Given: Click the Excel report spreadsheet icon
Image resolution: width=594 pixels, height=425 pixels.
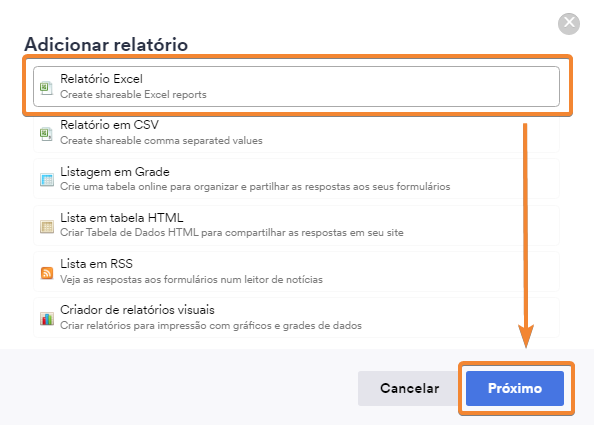Looking at the screenshot, I should [47, 88].
